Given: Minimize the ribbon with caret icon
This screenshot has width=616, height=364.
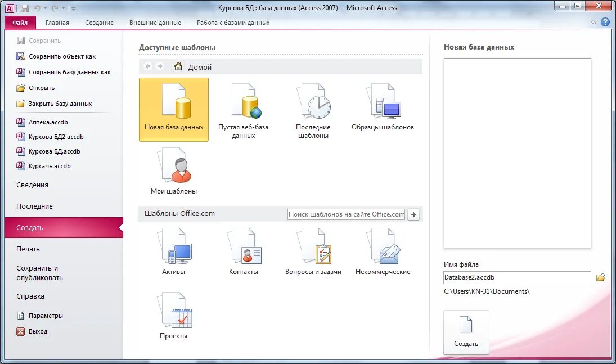Looking at the screenshot, I should pos(593,23).
